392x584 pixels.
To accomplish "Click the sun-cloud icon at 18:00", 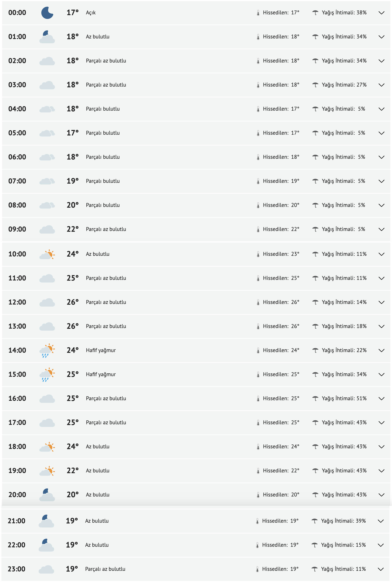I will (47, 447).
